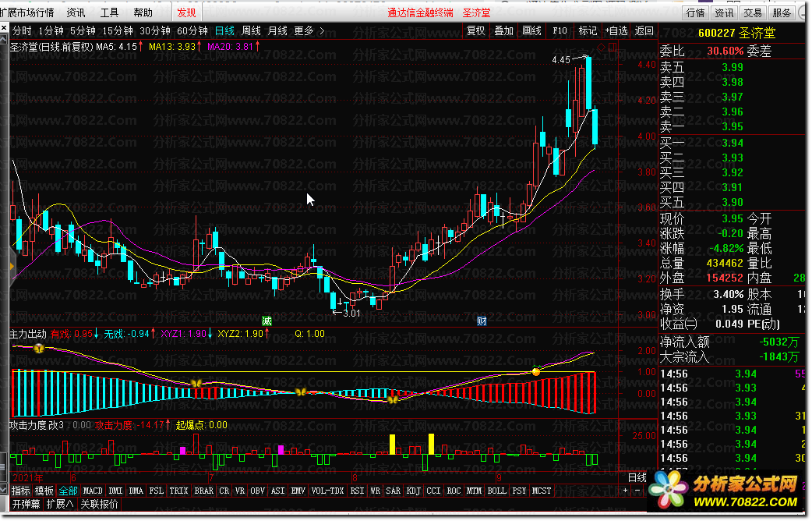Open the 画线 drawing tools
Image resolution: width=812 pixels, height=521 pixels.
click(x=531, y=30)
